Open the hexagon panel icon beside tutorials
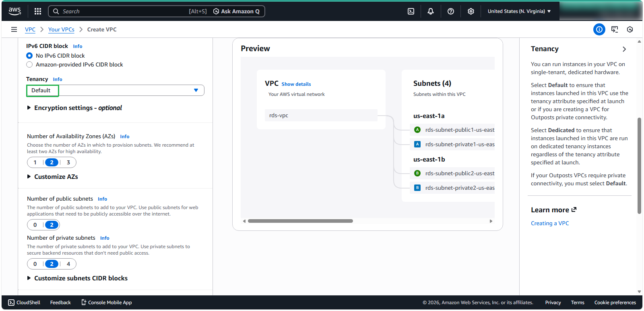 (x=630, y=29)
